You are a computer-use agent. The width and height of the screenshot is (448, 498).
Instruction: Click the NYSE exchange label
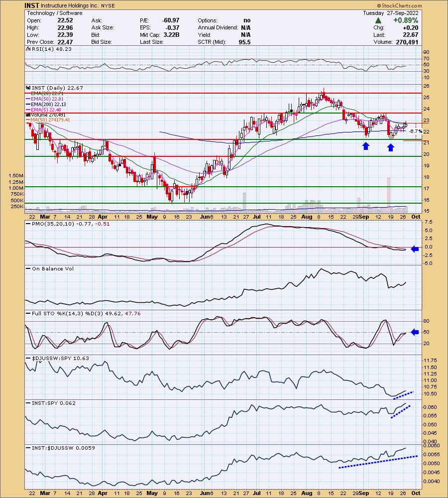pyautogui.click(x=108, y=5)
